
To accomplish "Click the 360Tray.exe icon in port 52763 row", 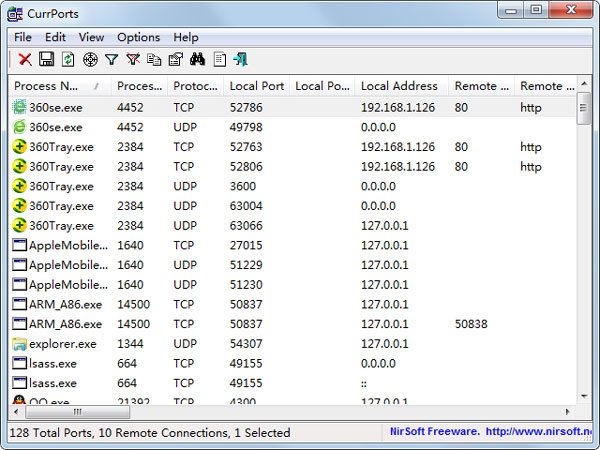I will 20,147.
